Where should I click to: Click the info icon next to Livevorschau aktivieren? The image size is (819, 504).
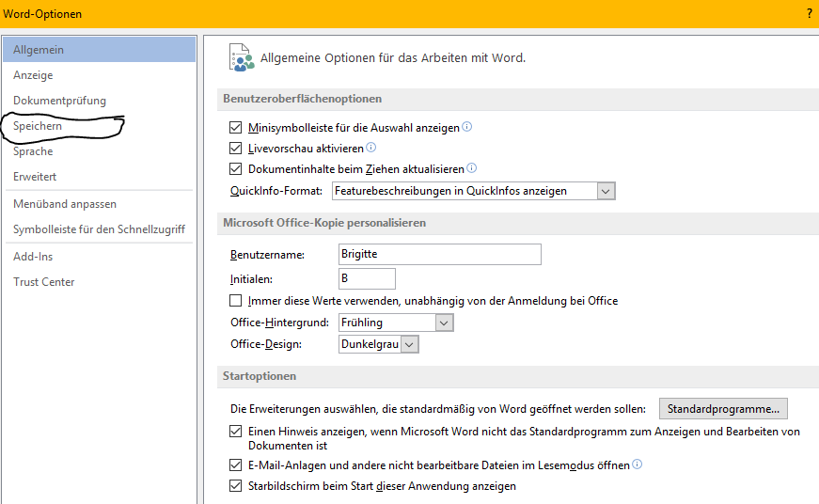pos(370,148)
